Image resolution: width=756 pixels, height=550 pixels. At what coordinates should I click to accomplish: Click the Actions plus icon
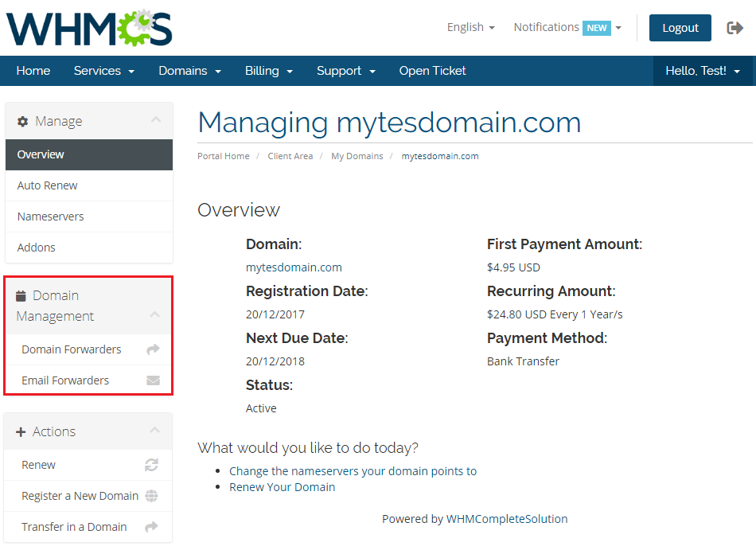pyautogui.click(x=21, y=432)
